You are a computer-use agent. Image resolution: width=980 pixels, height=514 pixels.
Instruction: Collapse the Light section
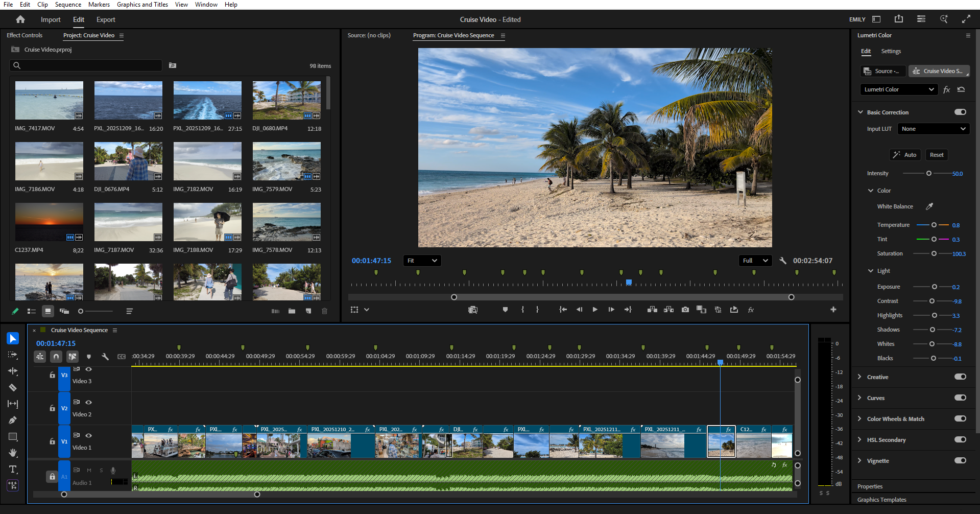[870, 270]
